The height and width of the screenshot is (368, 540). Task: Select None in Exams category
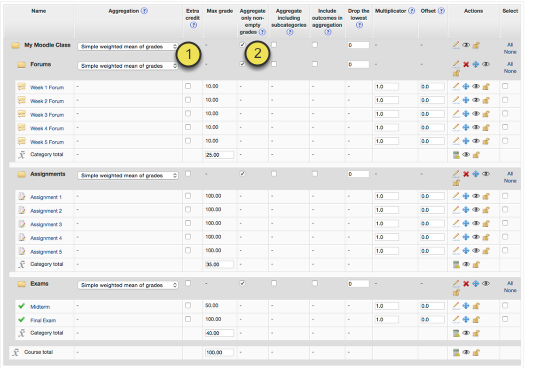[510, 291]
